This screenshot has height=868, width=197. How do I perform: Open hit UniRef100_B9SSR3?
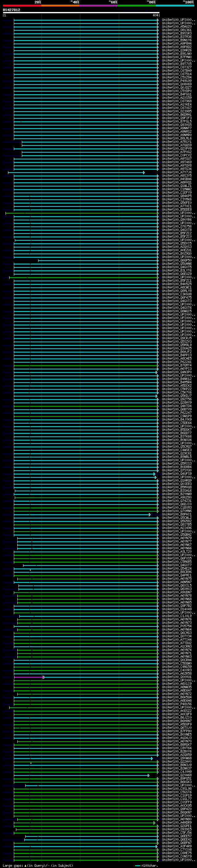click(x=177, y=33)
